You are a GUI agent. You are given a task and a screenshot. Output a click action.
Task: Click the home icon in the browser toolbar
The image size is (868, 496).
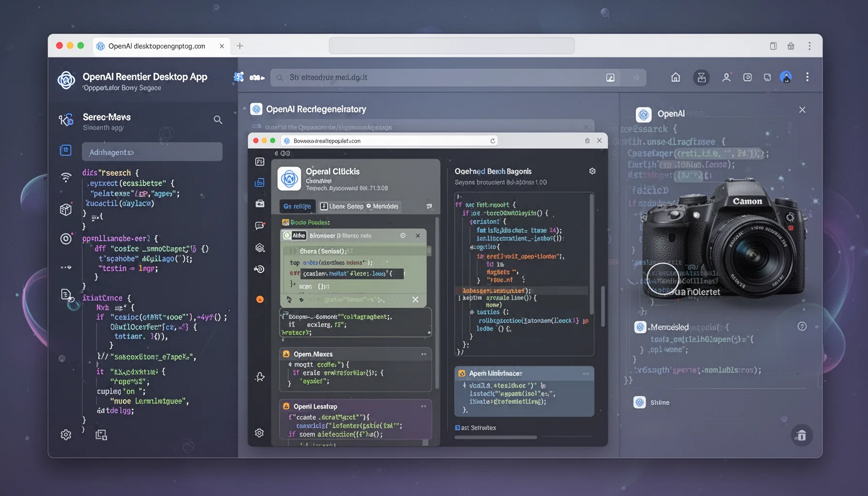click(x=675, y=77)
